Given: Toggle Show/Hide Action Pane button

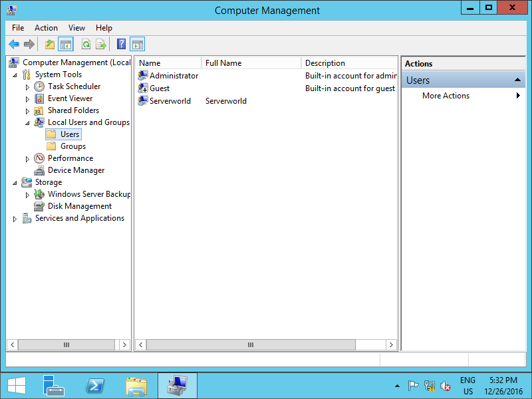Looking at the screenshot, I should tap(138, 45).
